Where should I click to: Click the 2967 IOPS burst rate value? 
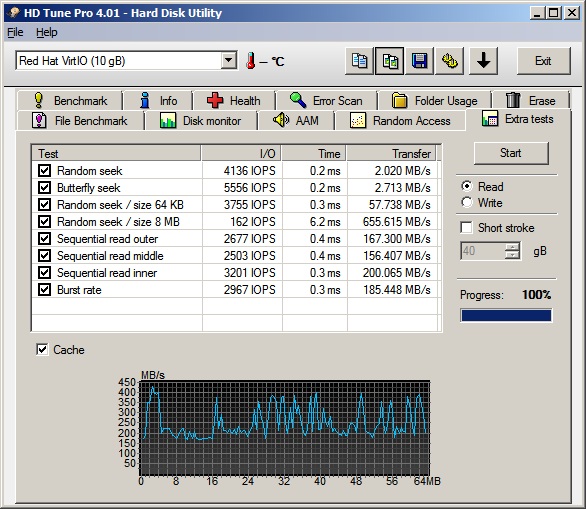tap(249, 290)
